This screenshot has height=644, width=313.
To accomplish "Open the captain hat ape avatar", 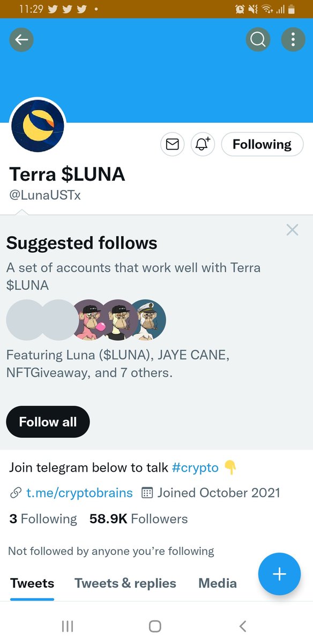I will pyautogui.click(x=148, y=320).
